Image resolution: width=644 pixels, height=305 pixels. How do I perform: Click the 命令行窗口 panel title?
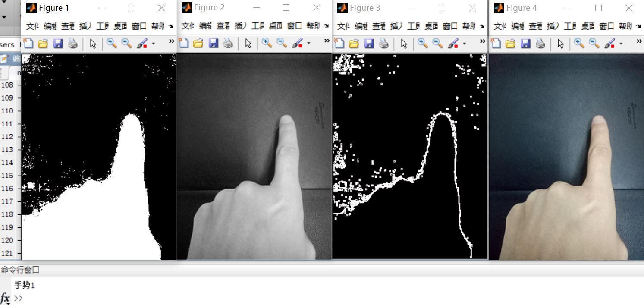[20, 270]
